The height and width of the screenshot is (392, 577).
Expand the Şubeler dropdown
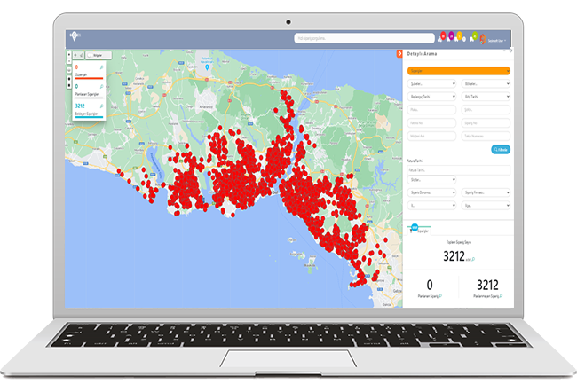[x=431, y=84]
